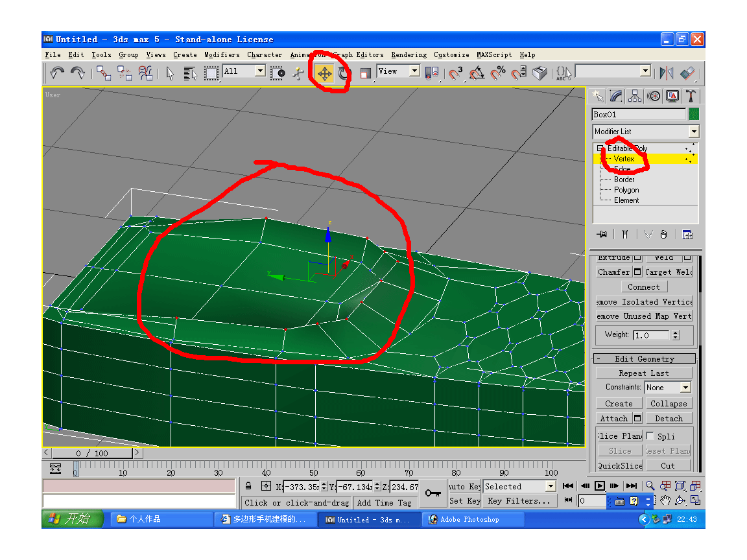Screen dimensions: 747x560
Task: Open the Chamfer settings box
Action: point(637,272)
